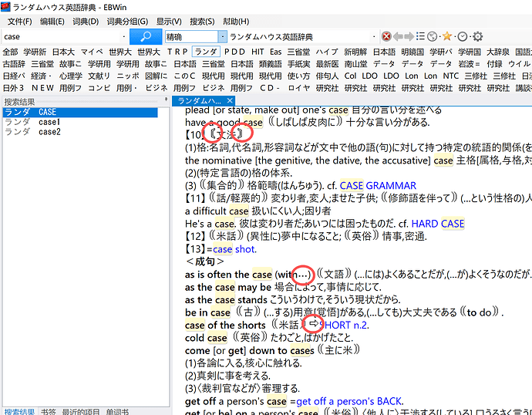The height and width of the screenshot is (415, 532).
Task: Open the dropdown arrow beside the clock icon
Action: (x=470, y=37)
